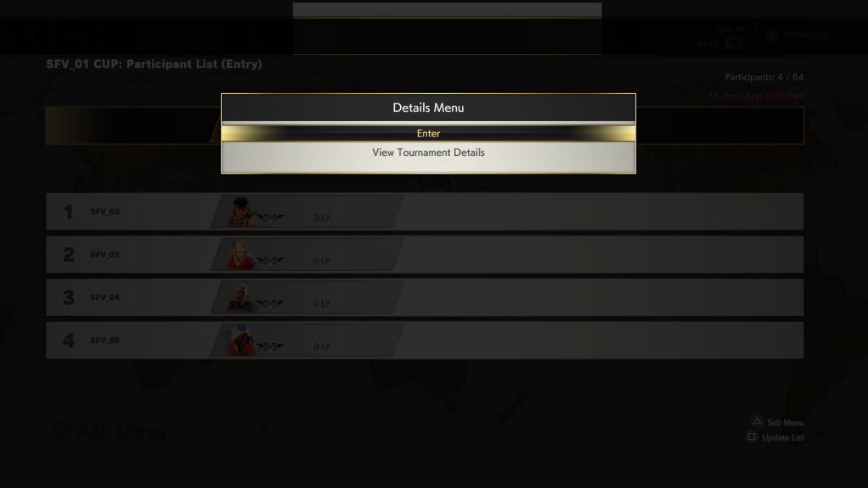Select participant row 4 SFV_05
Screen dimensions: 868x488
(425, 341)
